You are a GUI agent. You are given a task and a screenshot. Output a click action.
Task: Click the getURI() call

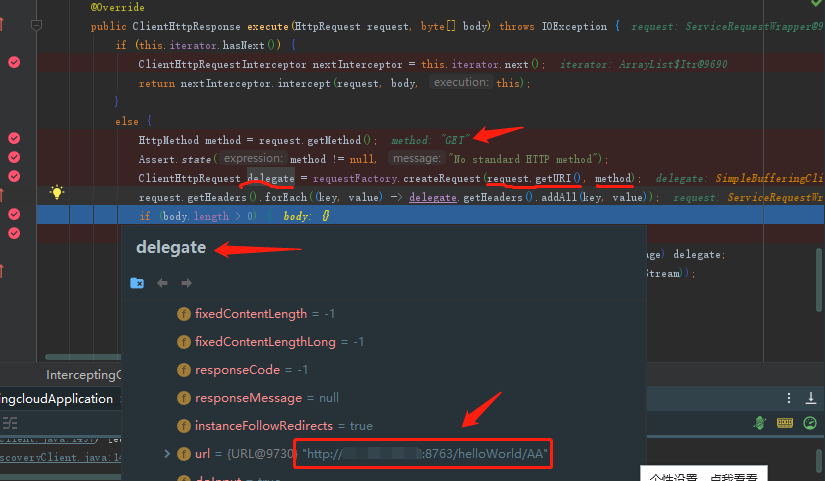click(558, 178)
